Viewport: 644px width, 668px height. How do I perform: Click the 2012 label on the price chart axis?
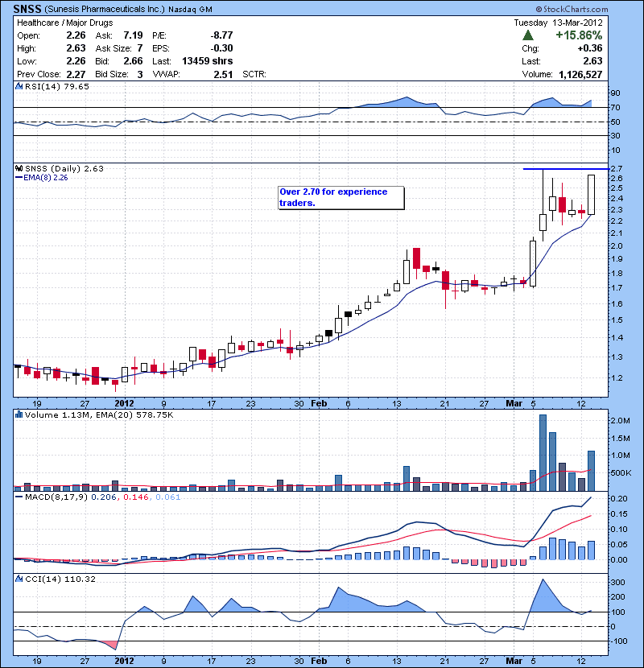click(x=124, y=403)
